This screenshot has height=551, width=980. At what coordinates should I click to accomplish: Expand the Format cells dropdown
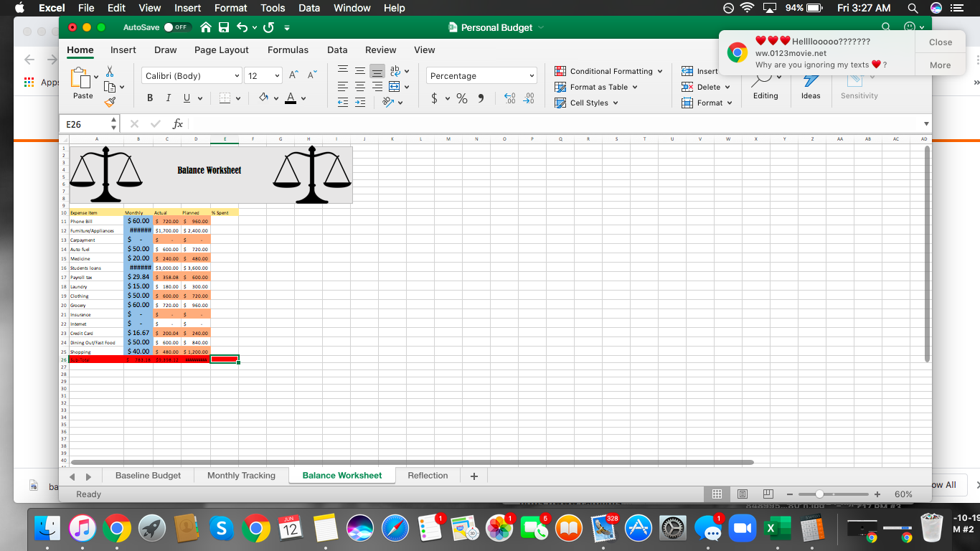click(x=730, y=103)
